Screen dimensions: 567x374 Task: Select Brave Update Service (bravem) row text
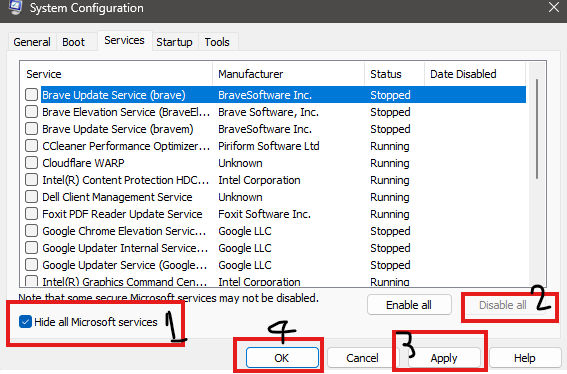point(118,129)
